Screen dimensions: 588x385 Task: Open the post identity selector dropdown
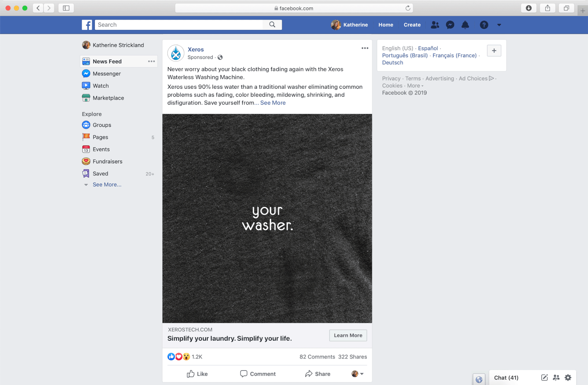pos(357,374)
